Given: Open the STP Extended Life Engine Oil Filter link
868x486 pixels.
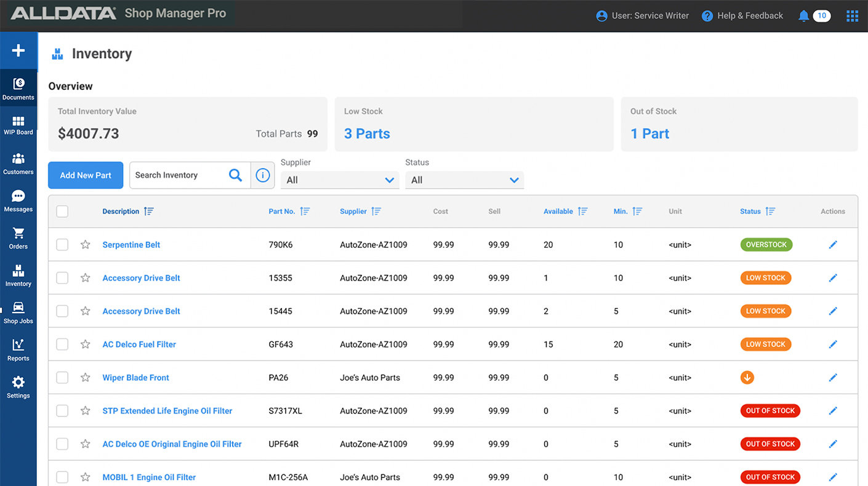Looking at the screenshot, I should click(x=167, y=411).
